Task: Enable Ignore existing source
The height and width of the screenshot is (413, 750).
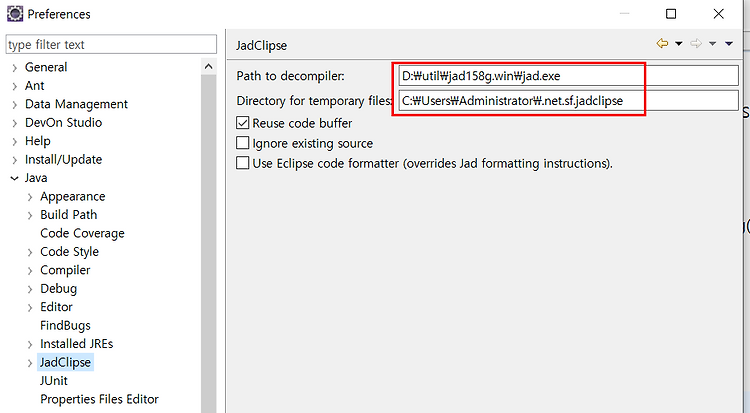Action: tap(243, 143)
